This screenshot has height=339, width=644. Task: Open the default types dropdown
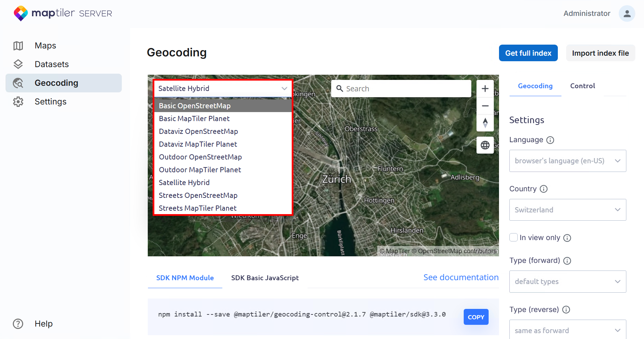[x=568, y=282]
